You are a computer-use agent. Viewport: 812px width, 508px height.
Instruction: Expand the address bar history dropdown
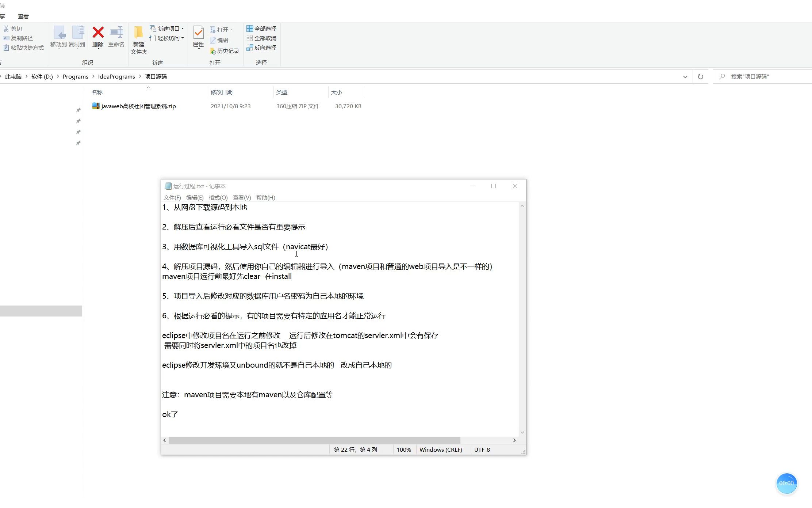tap(685, 77)
